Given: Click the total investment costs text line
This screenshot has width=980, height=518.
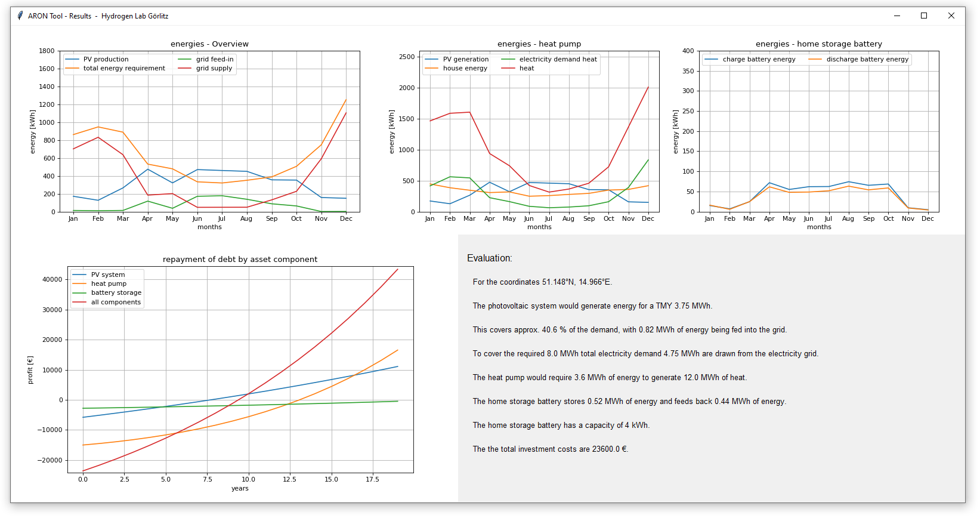Looking at the screenshot, I should 550,449.
